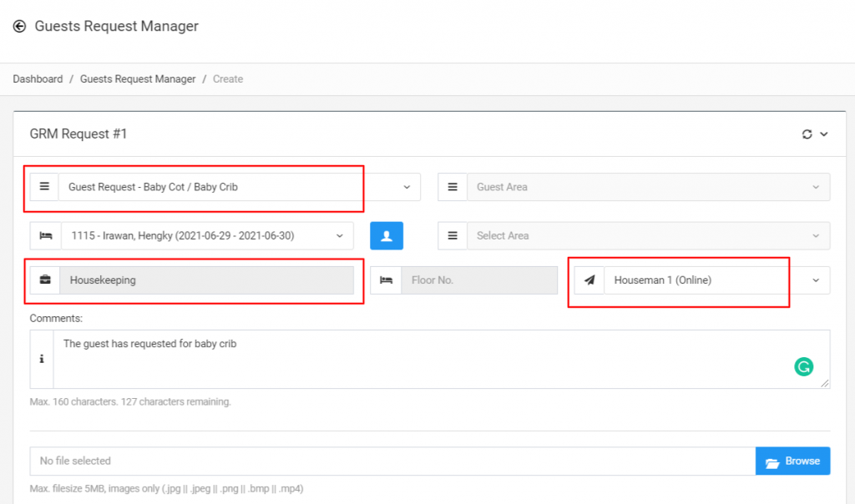Click the green Grammarly icon in comments

(804, 366)
